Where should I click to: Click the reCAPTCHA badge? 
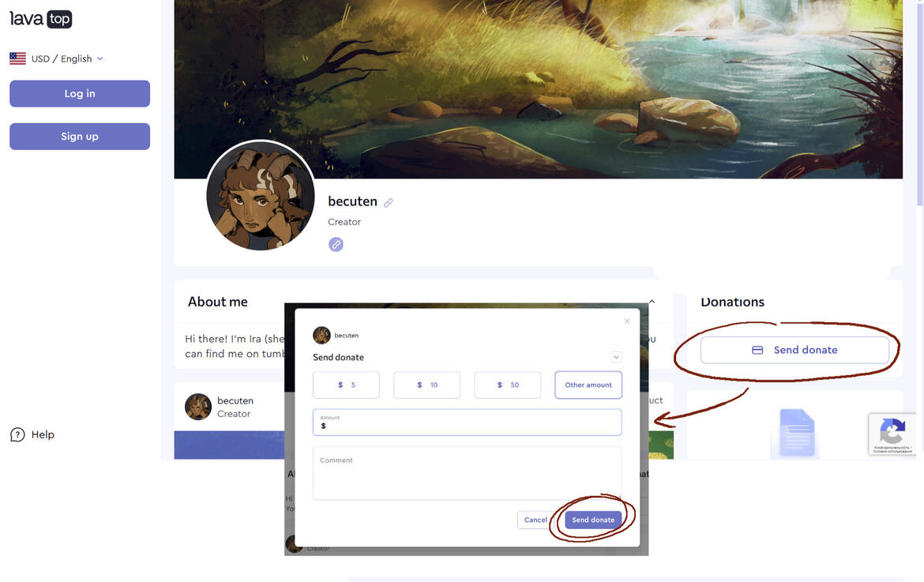click(892, 434)
